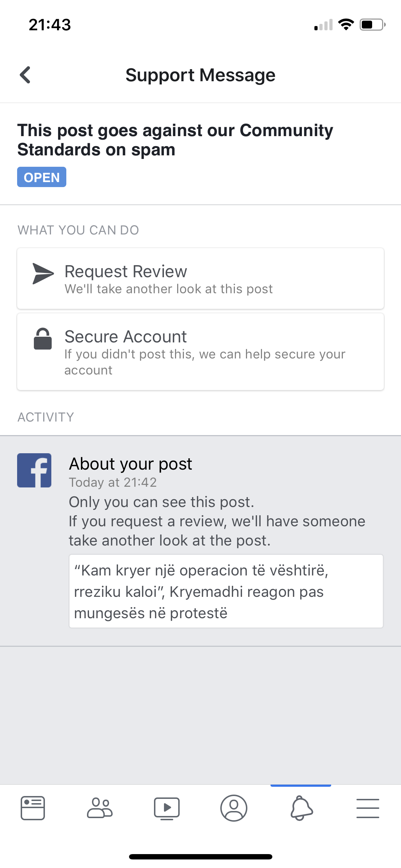
Task: Open the Watch video tab icon
Action: click(166, 808)
